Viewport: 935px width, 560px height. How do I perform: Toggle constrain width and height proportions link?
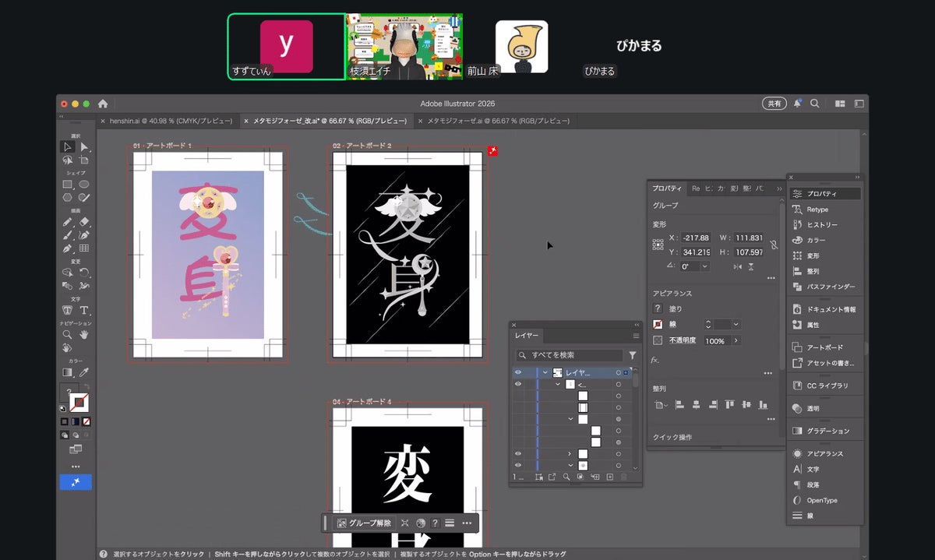pos(774,245)
